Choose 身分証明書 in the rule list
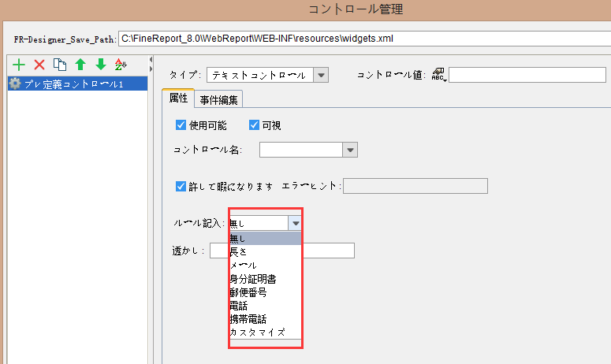The height and width of the screenshot is (364, 611). coord(266,279)
